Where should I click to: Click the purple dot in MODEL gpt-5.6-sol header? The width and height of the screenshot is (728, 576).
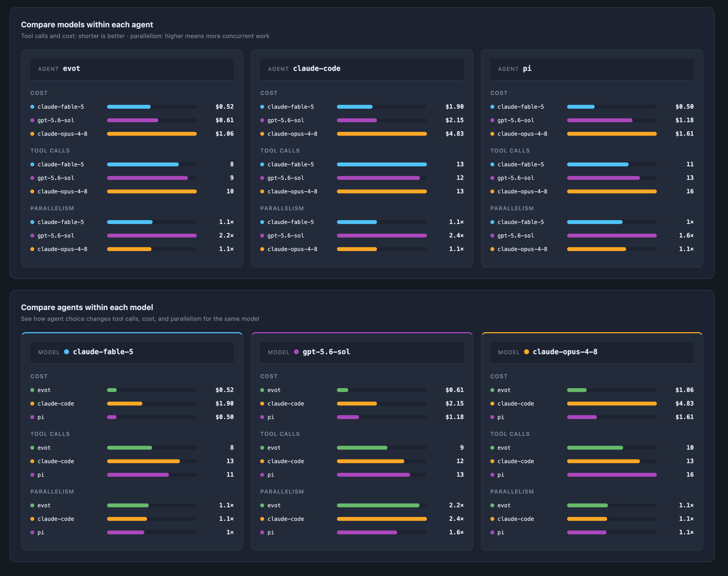pyautogui.click(x=296, y=352)
